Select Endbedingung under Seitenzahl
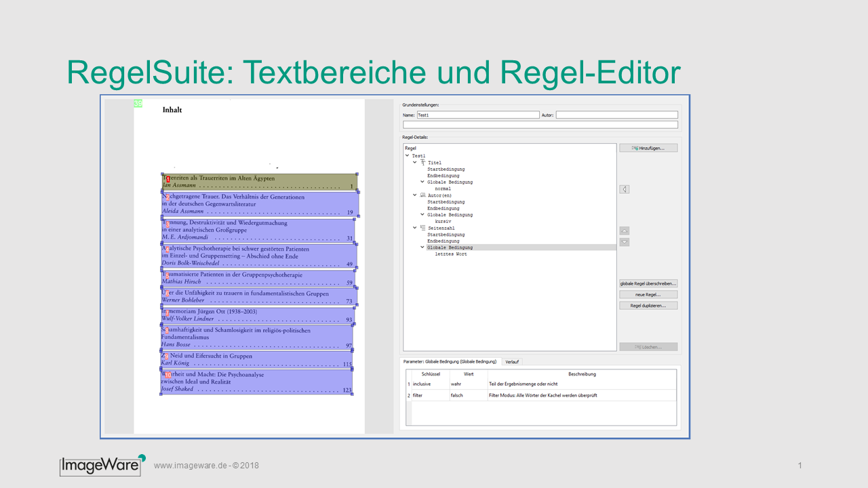The image size is (868, 488). pos(443,241)
